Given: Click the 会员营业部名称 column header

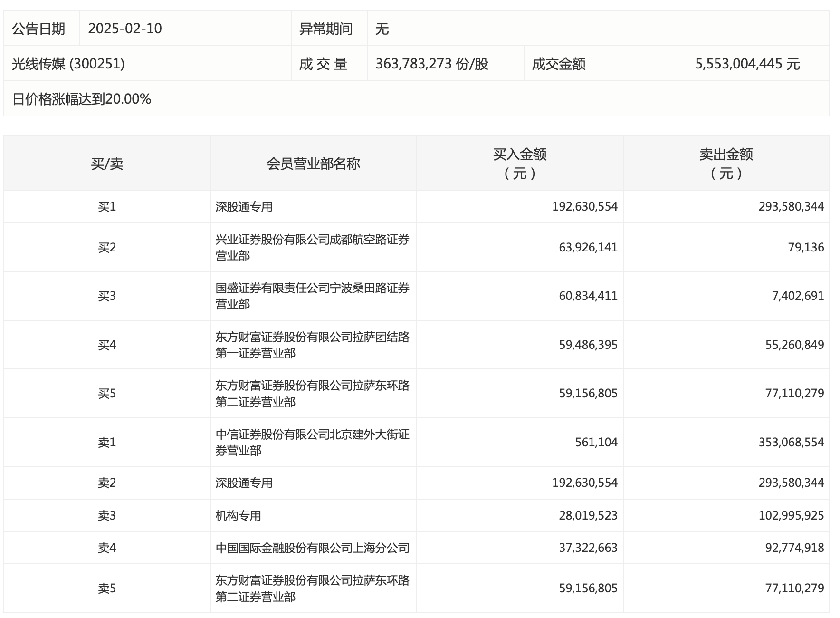Looking at the screenshot, I should click(x=313, y=164).
